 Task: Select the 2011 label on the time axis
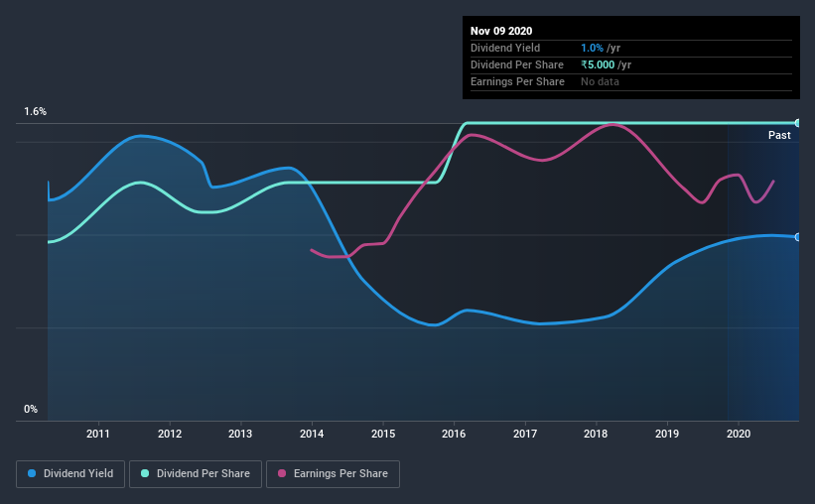click(x=97, y=434)
